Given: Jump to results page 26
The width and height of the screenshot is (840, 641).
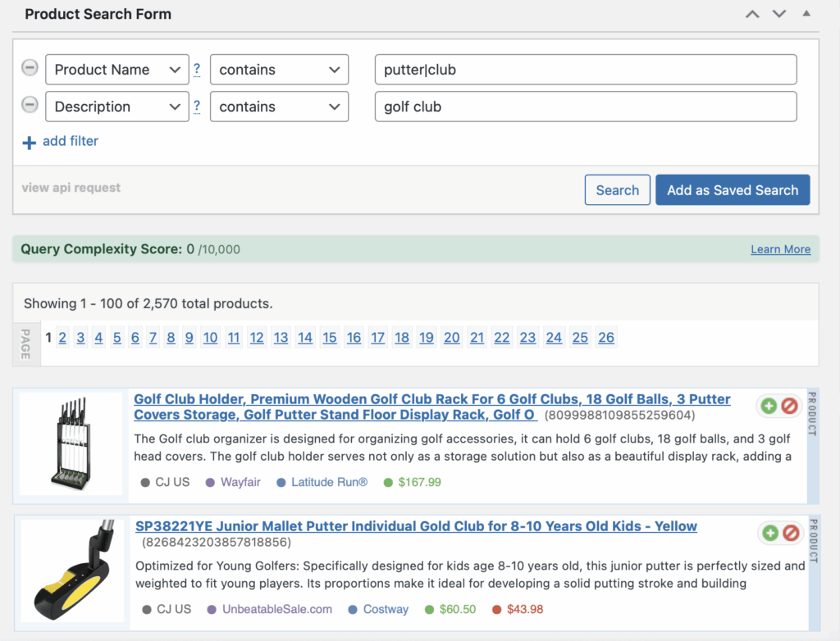Looking at the screenshot, I should (606, 338).
